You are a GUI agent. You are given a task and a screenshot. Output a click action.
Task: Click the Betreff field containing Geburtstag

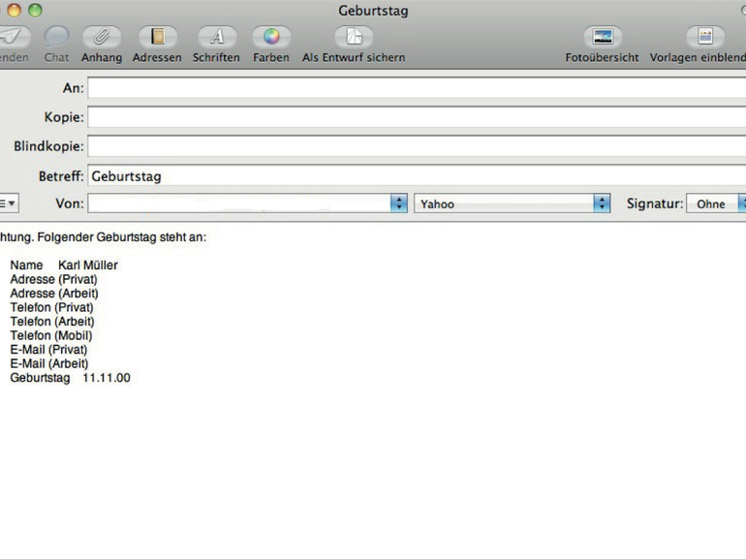point(417,176)
